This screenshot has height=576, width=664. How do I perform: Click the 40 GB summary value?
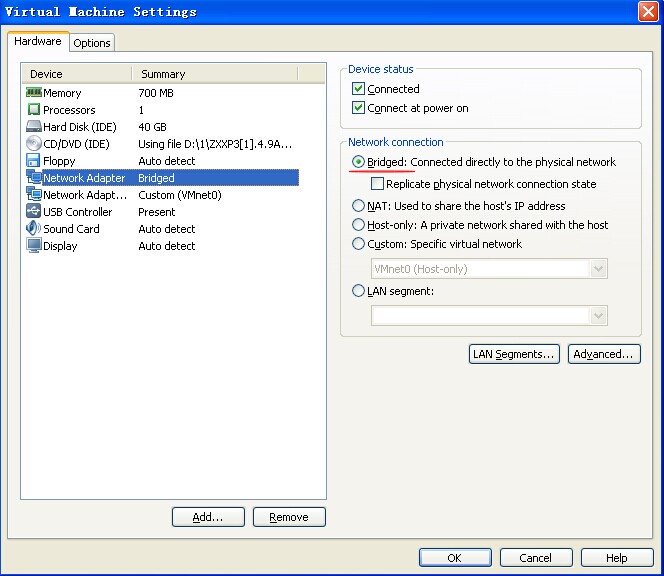152,127
